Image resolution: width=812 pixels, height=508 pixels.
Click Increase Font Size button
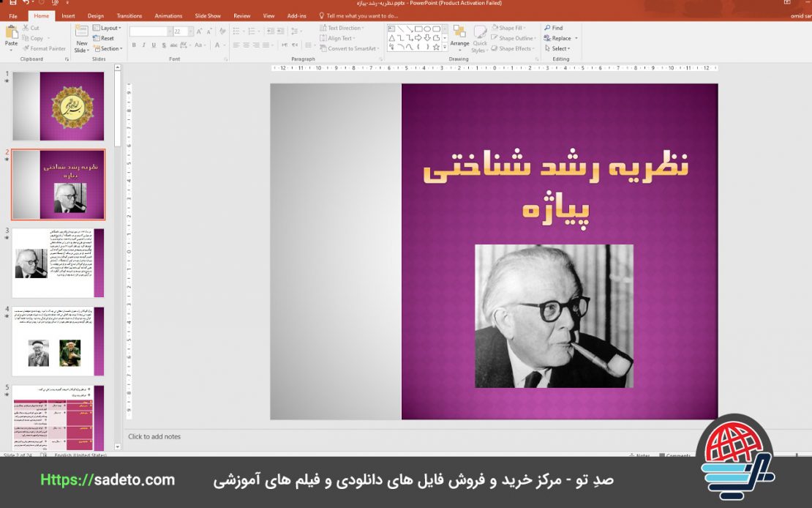pyautogui.click(x=200, y=31)
